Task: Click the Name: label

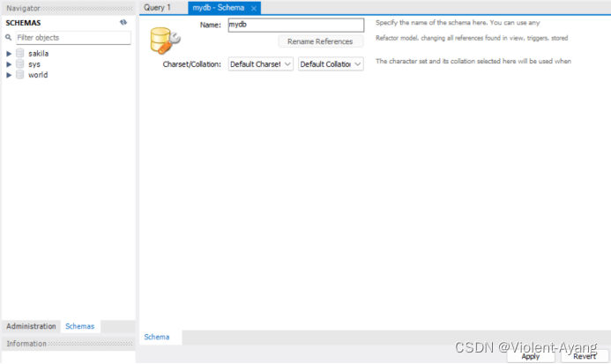Action: point(211,25)
